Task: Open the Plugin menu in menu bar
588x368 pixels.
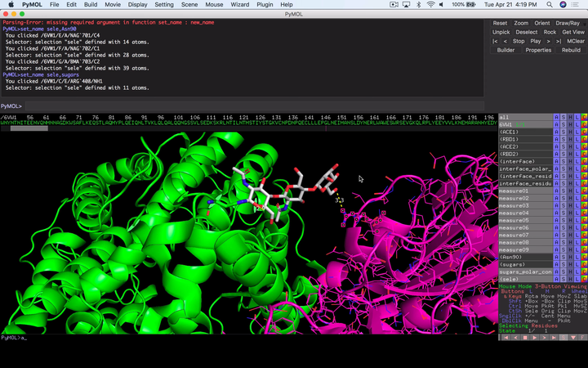Action: (x=265, y=5)
